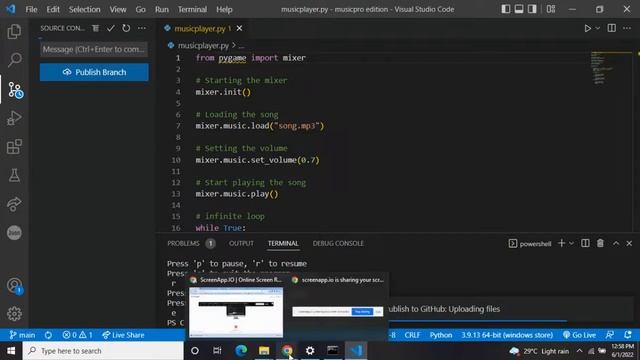Toggle primary side bar visibility
This screenshot has width=640, height=360.
[506, 9]
